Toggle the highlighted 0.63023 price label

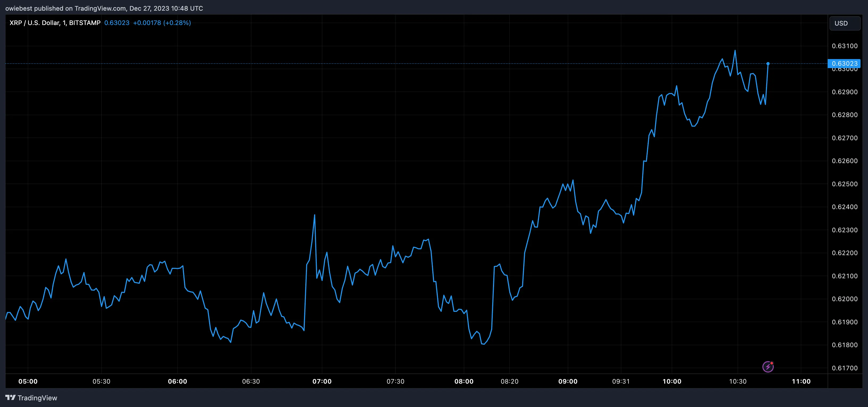pyautogui.click(x=844, y=63)
